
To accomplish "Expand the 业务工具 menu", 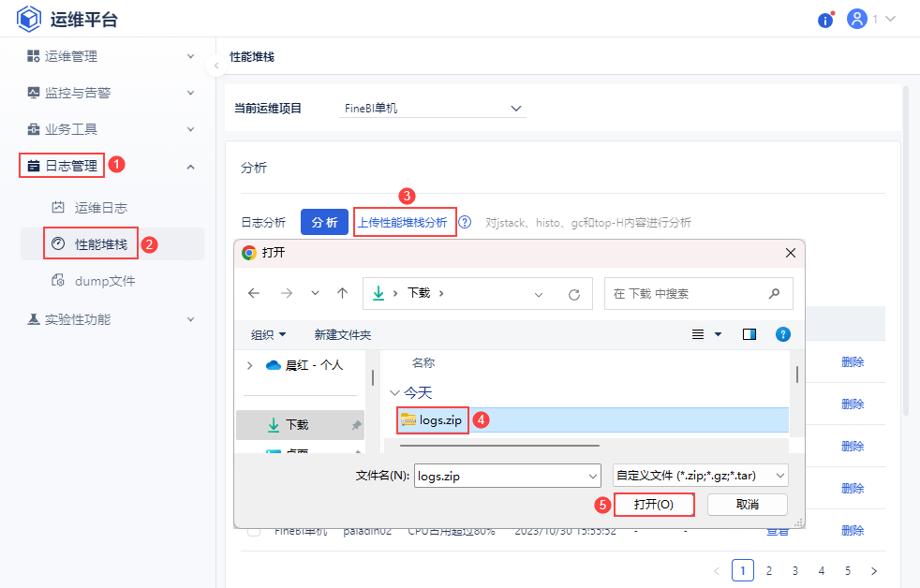I will [111, 129].
